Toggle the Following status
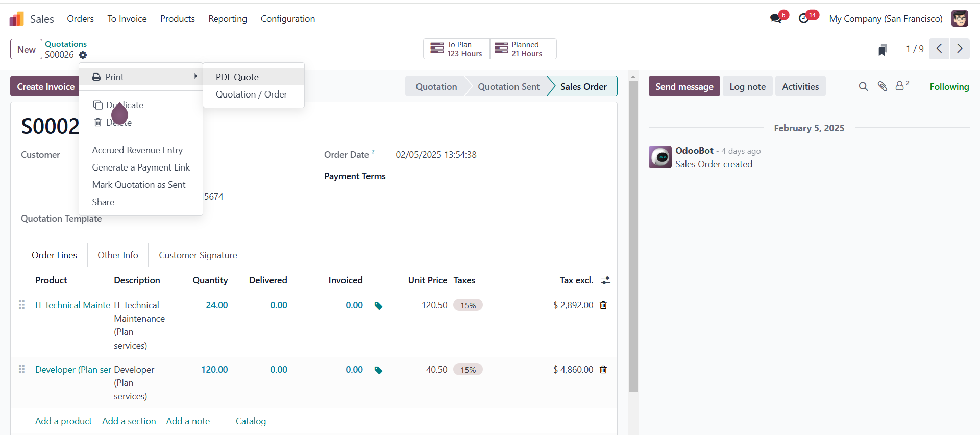Screen dimensions: 980x435 (x=949, y=87)
